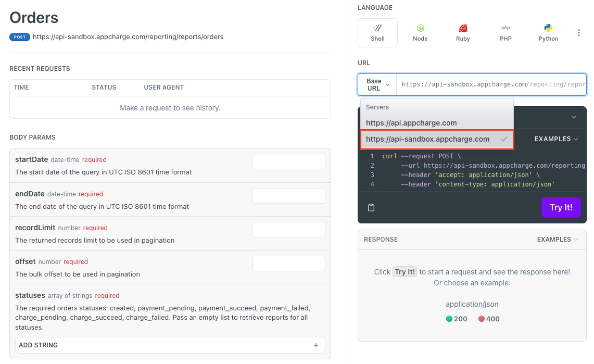The height and width of the screenshot is (364, 594).
Task: Click the green 200 response example
Action: click(x=457, y=319)
